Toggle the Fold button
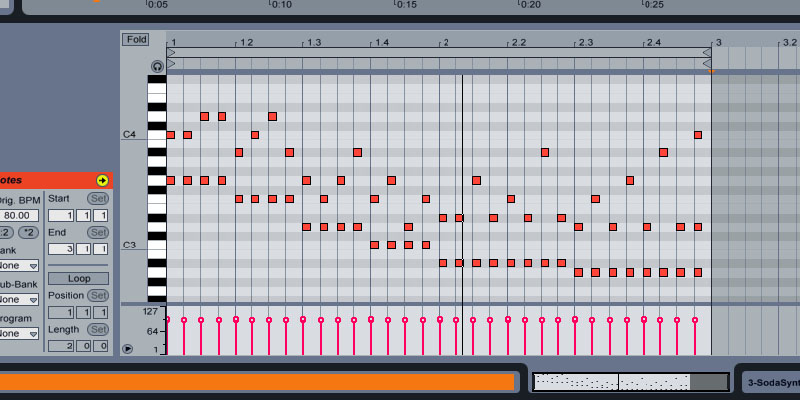The height and width of the screenshot is (400, 800). click(135, 39)
